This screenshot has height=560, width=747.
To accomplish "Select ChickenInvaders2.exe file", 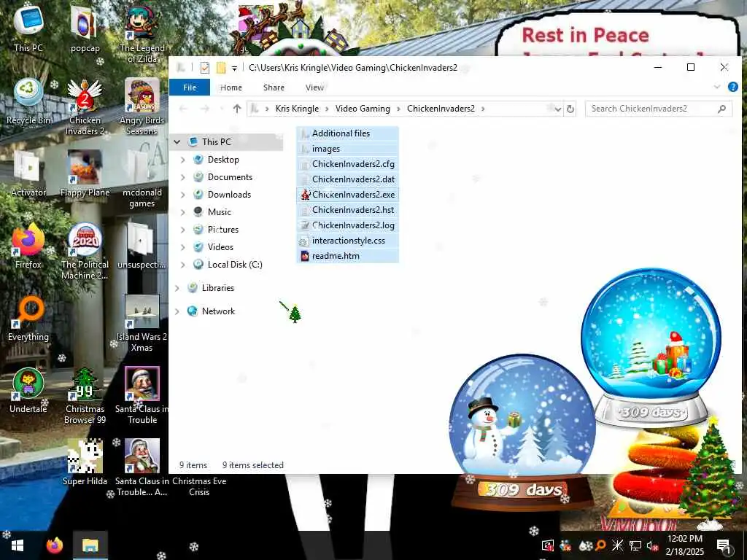I will point(347,195).
